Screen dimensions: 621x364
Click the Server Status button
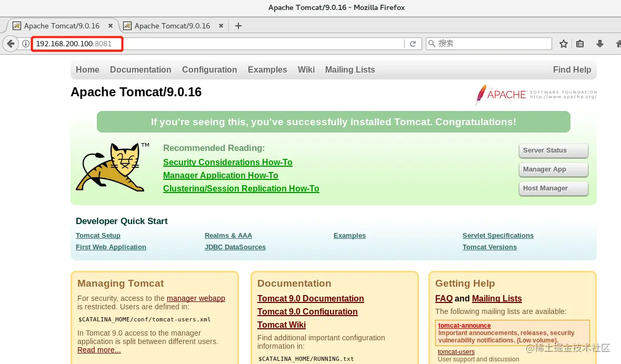click(553, 150)
